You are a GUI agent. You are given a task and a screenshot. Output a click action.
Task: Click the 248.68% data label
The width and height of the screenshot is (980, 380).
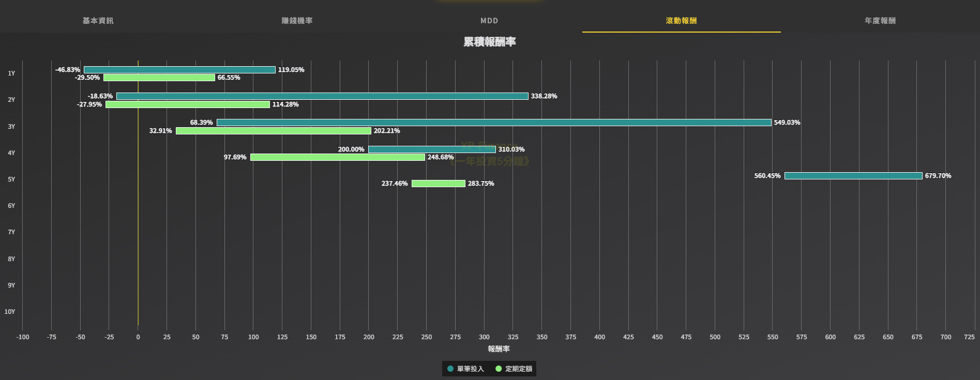[x=441, y=157]
